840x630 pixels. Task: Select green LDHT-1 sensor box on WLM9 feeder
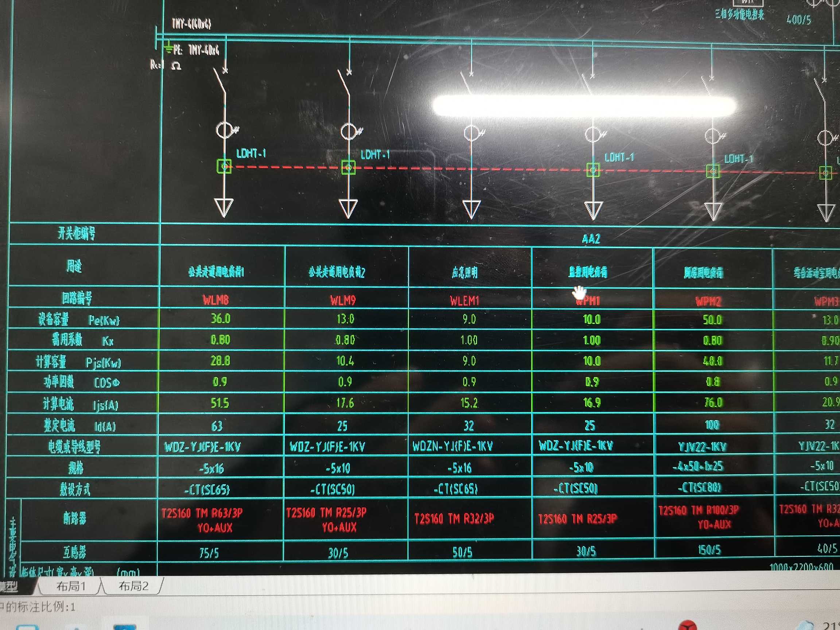(348, 167)
